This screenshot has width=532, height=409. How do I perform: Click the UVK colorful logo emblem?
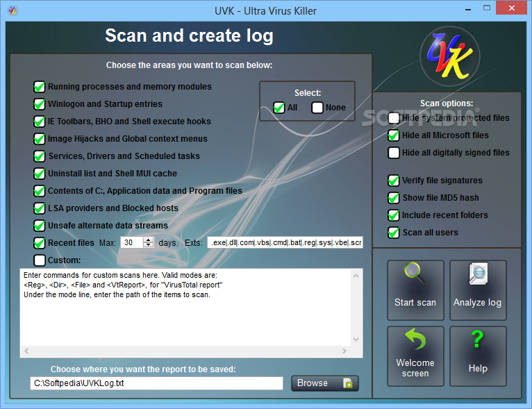point(449,56)
